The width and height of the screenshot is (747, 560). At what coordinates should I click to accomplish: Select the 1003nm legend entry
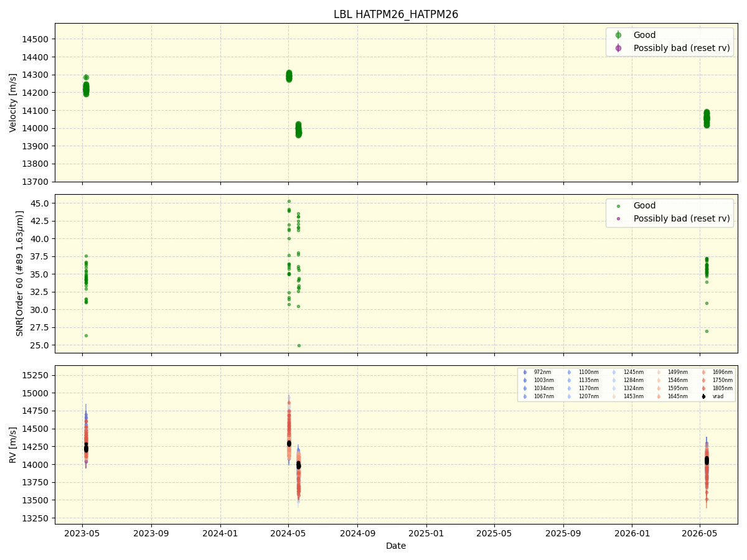(538, 380)
